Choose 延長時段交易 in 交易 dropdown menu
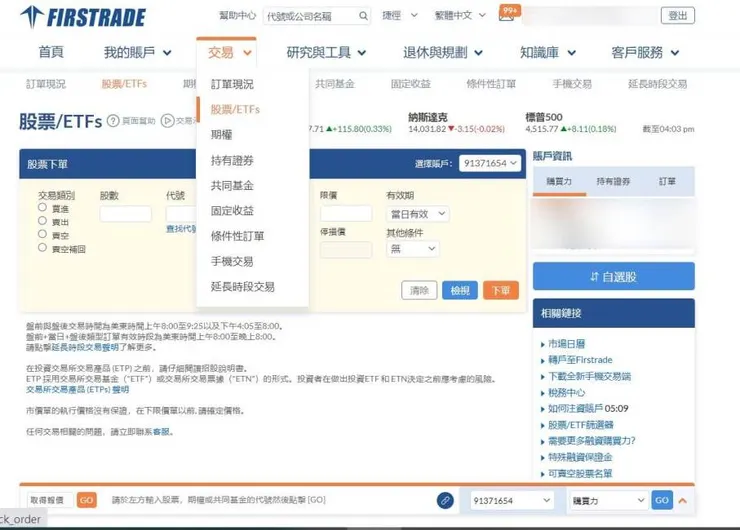 click(x=243, y=286)
